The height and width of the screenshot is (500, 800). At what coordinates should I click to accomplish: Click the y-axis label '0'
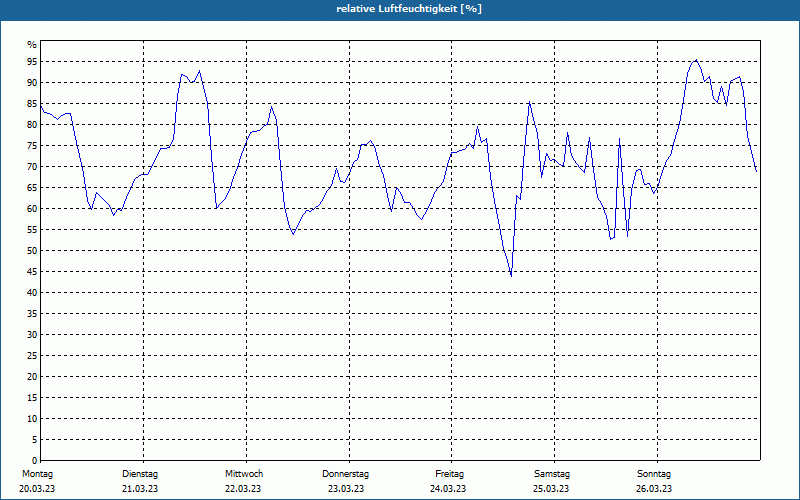coord(34,461)
